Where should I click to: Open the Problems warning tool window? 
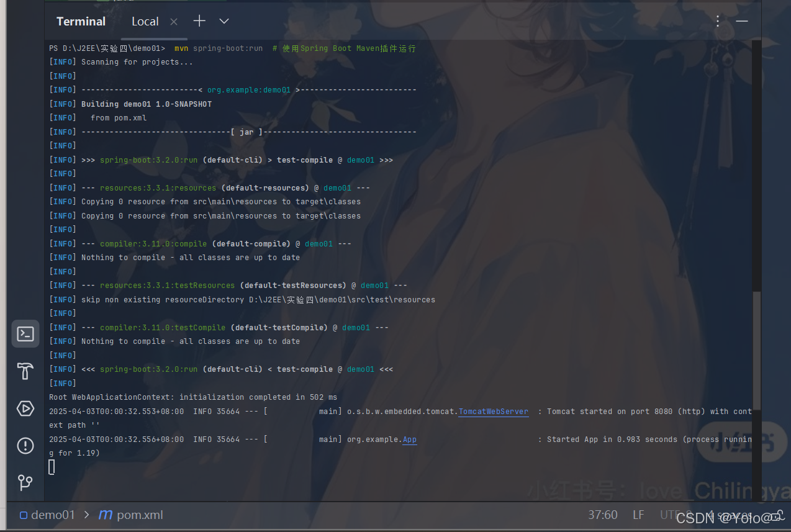click(x=25, y=446)
